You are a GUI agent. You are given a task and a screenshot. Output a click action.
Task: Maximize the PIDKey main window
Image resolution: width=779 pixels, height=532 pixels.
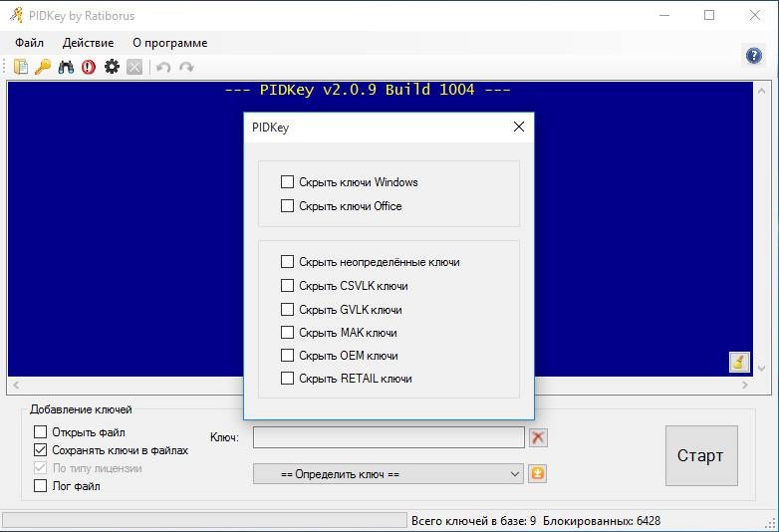(709, 15)
